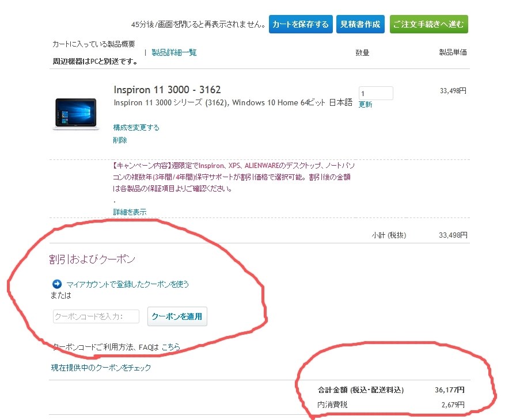
Task: Proceed with ご注文手続きへ進む button
Action: pyautogui.click(x=429, y=24)
